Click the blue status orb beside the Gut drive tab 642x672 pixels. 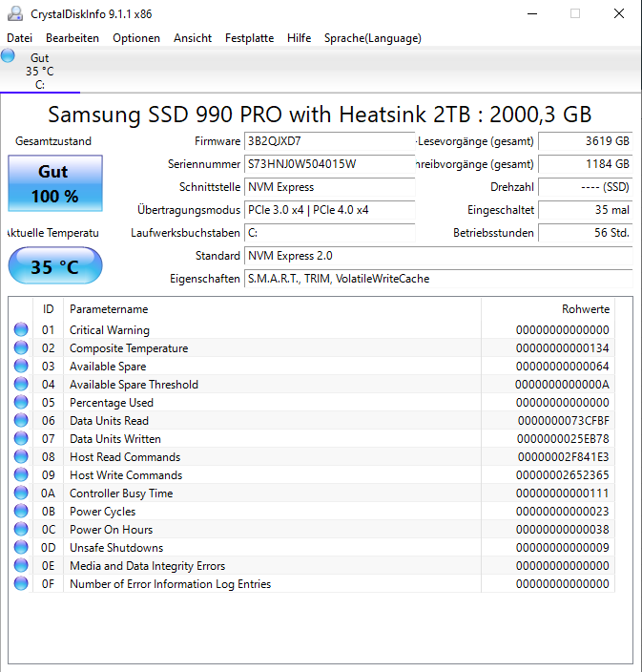(x=8, y=56)
